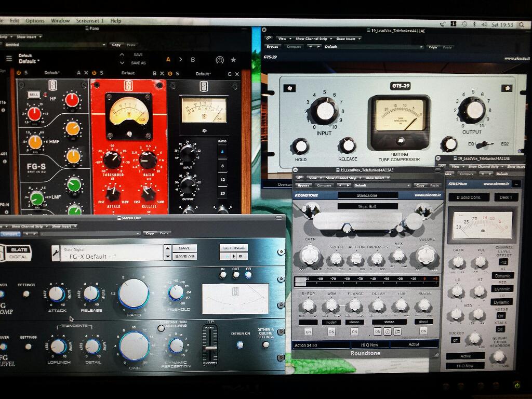Click Bypass in the Roundtone window
The width and height of the screenshot is (532, 399).
(303, 185)
